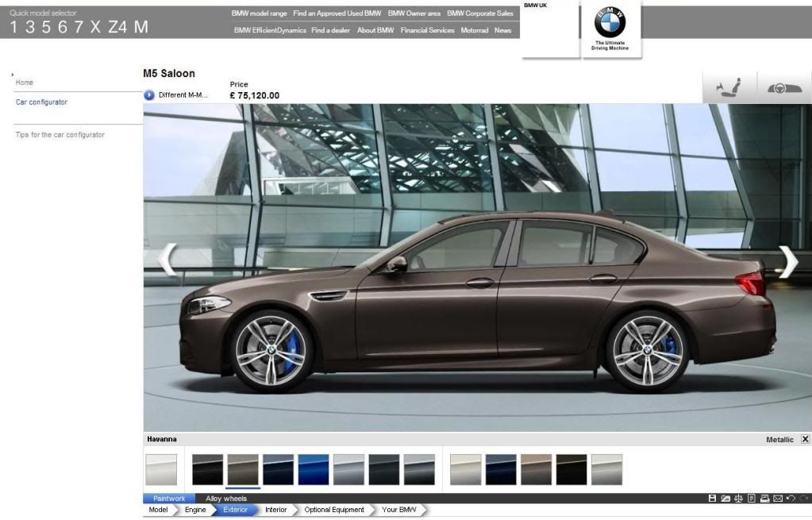812x520 pixels.
Task: Click Home in the left sidebar
Action: (25, 83)
